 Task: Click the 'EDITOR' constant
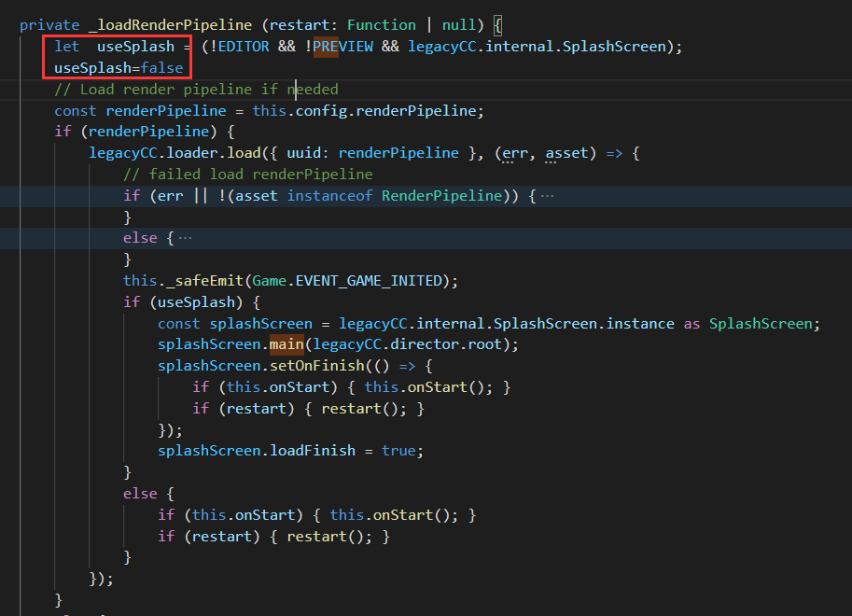point(244,47)
